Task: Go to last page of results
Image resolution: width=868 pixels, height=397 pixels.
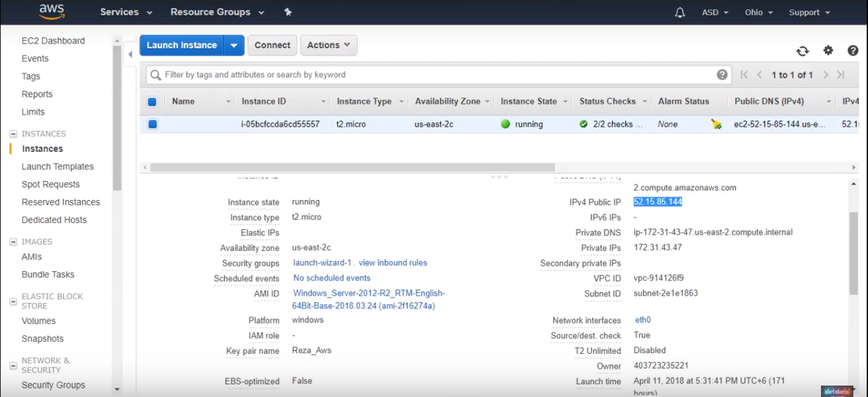Action: (841, 75)
